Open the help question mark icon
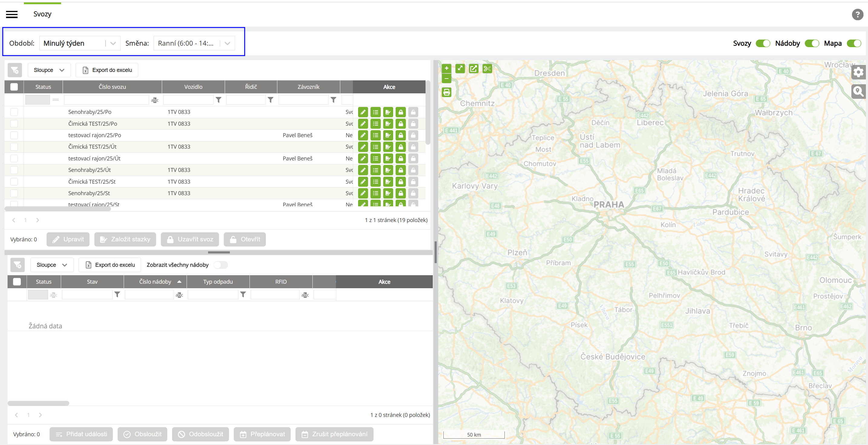This screenshot has height=445, width=868. 857,15
